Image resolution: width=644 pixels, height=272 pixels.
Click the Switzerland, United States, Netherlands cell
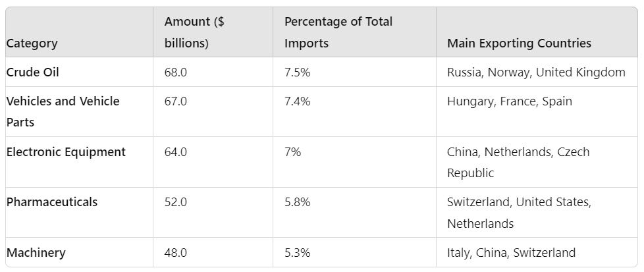(519, 213)
